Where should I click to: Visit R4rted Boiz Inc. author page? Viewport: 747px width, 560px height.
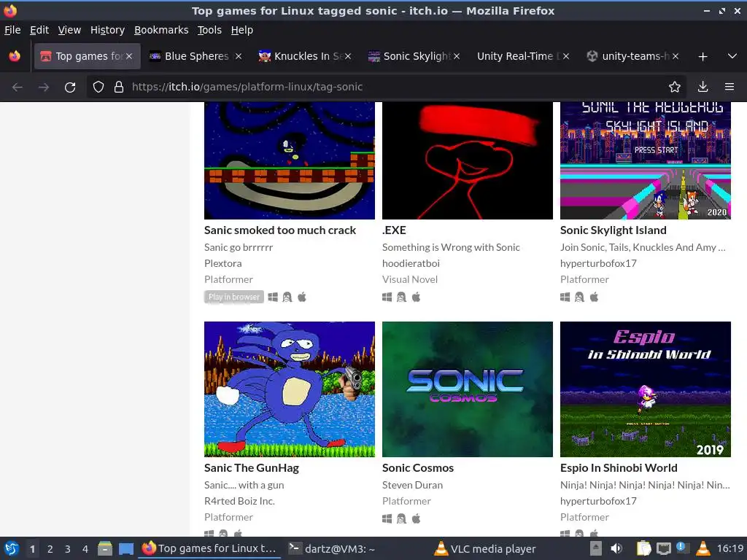[239, 501]
